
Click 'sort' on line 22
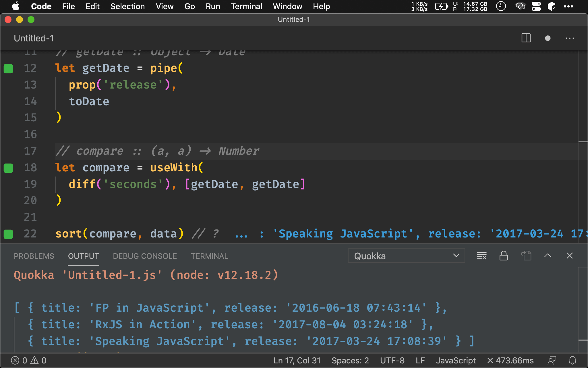point(69,234)
